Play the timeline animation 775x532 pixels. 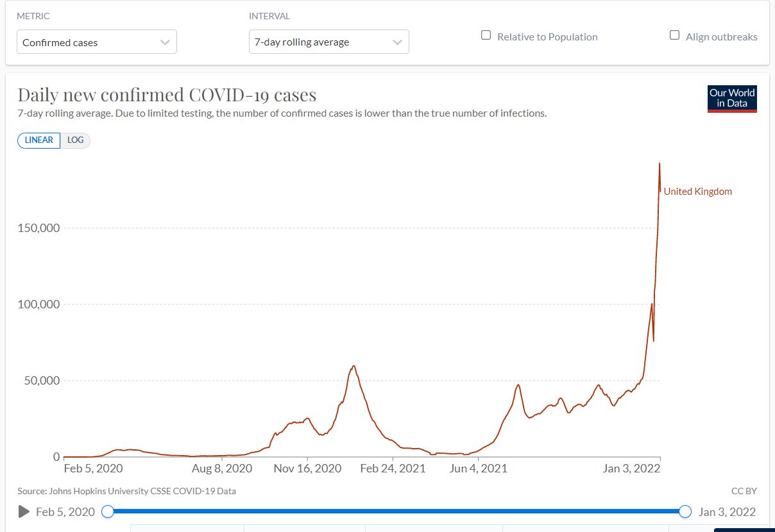(24, 511)
